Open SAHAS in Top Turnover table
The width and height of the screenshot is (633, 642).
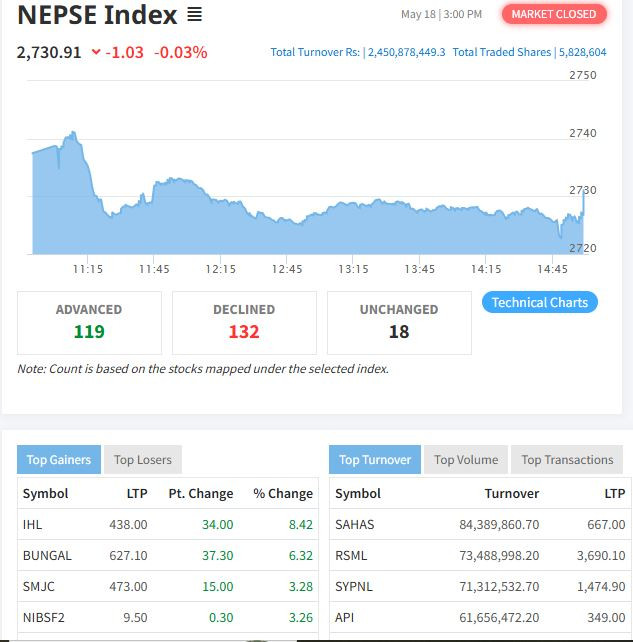click(355, 524)
